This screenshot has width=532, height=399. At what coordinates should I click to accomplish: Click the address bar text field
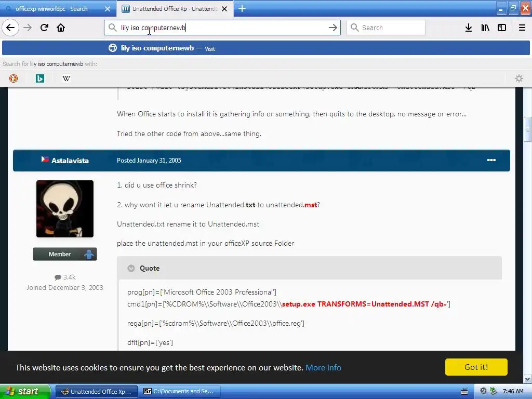(x=222, y=28)
